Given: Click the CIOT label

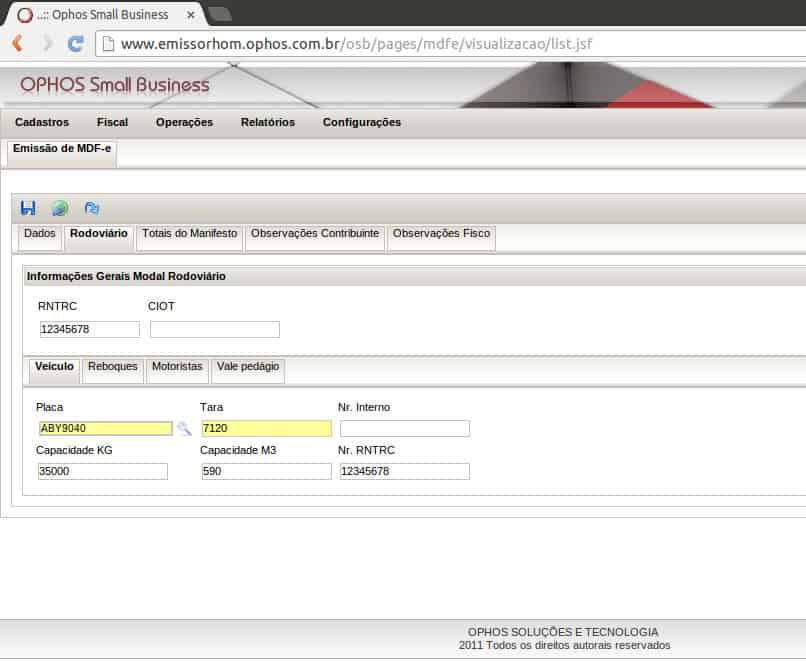Looking at the screenshot, I should [x=161, y=306].
